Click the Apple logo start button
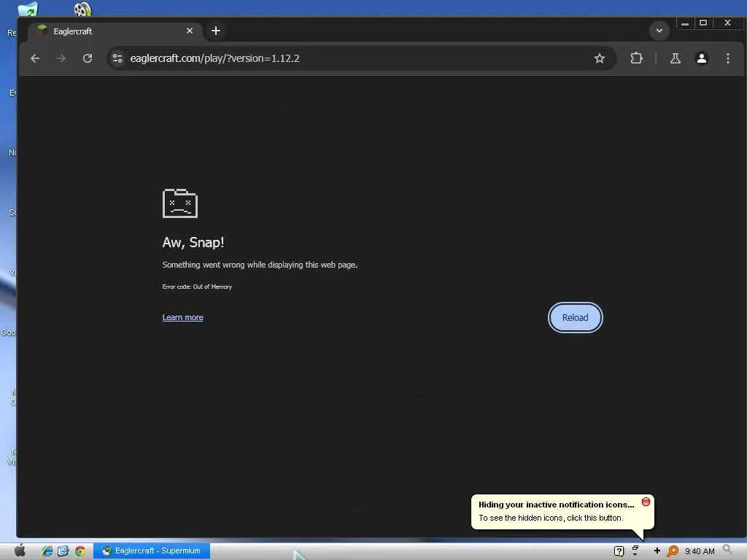The height and width of the screenshot is (560, 747). 20,551
